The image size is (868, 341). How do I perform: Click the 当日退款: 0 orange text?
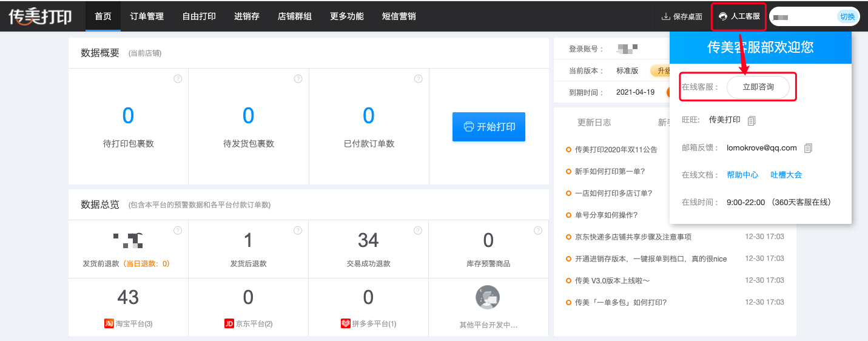(146, 264)
